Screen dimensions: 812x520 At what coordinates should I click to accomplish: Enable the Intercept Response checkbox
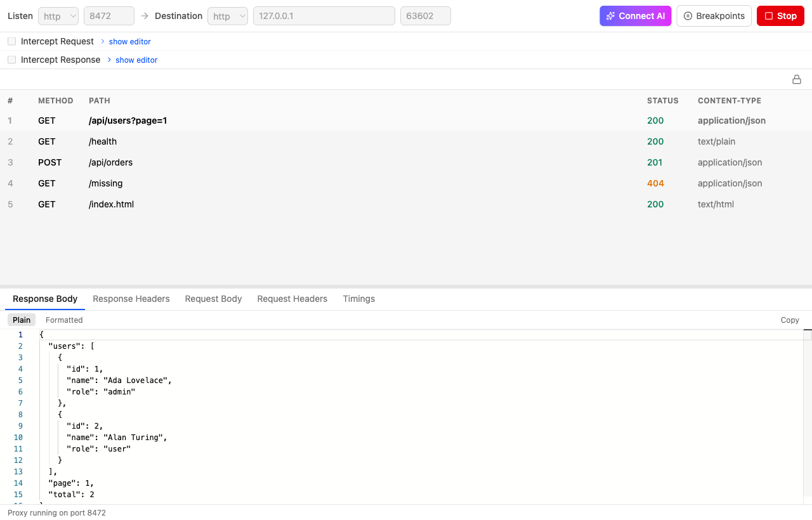11,60
